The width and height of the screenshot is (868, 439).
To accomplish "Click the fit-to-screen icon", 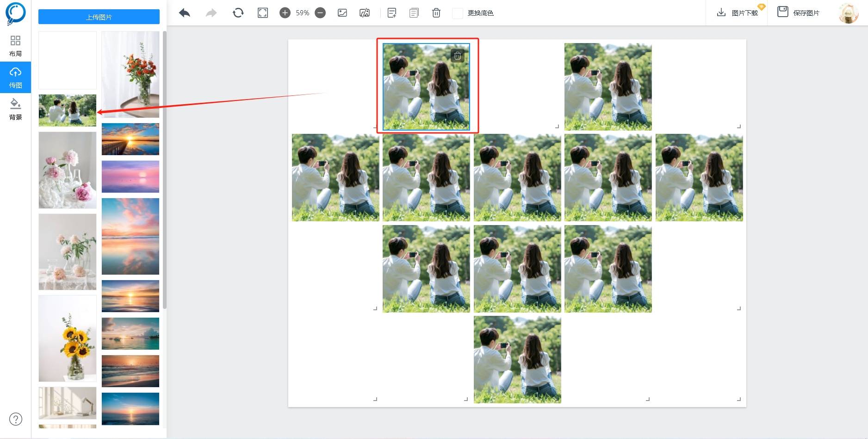I will [263, 13].
